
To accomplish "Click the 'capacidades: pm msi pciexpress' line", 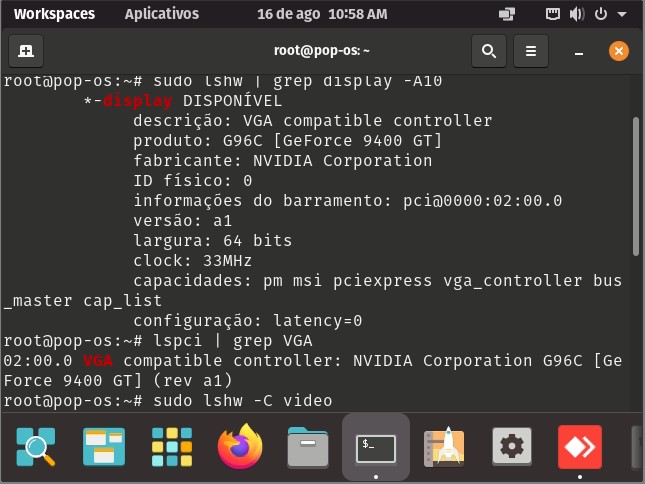I will click(x=378, y=281).
